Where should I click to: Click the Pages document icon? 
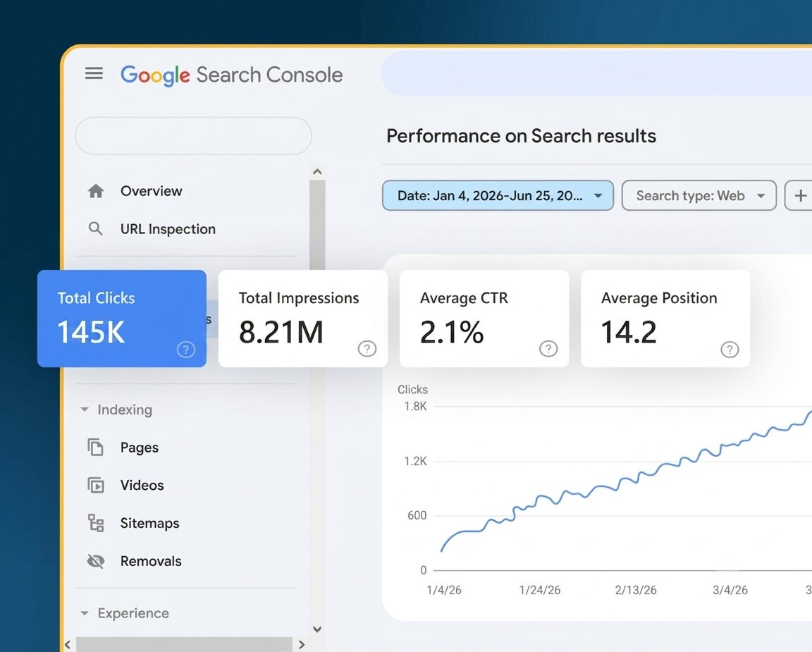[x=96, y=448]
